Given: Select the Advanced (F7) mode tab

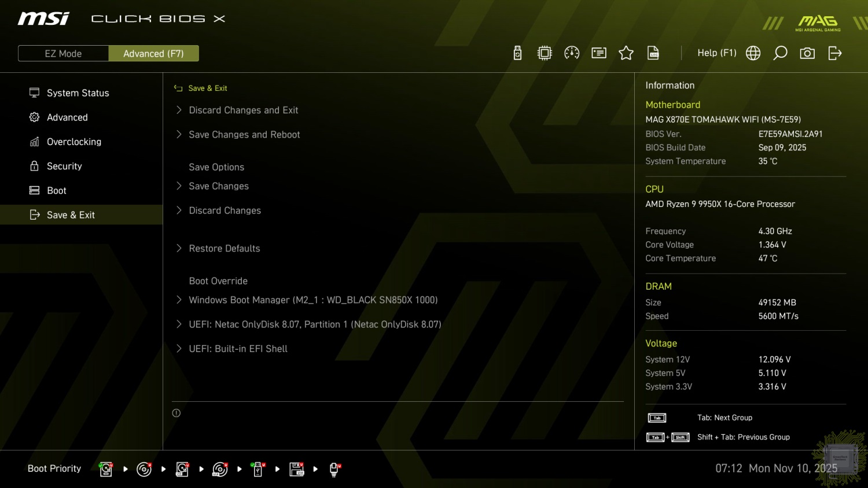Looking at the screenshot, I should pos(153,53).
